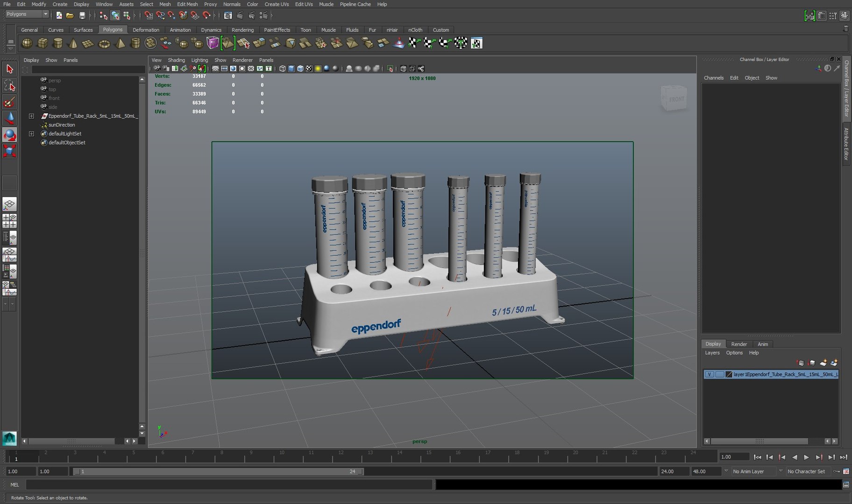Activate the Scale tool red cube icon
The height and width of the screenshot is (504, 852).
9,151
